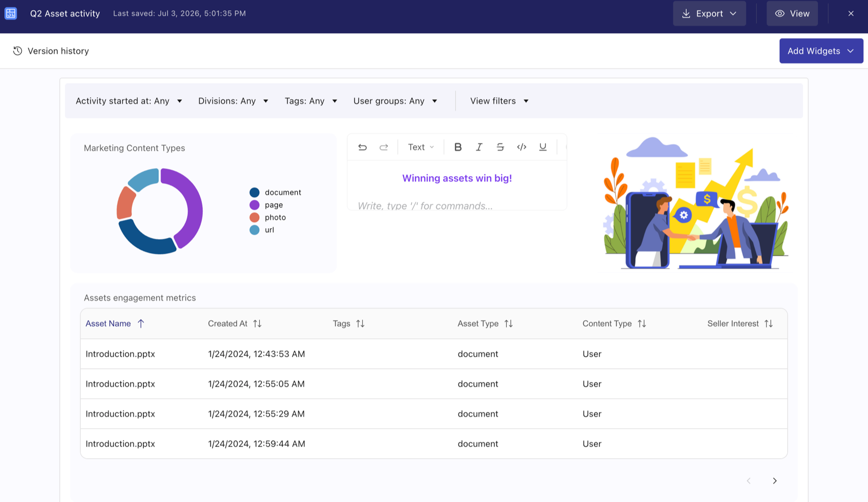Open the Add Widgets menu

821,51
